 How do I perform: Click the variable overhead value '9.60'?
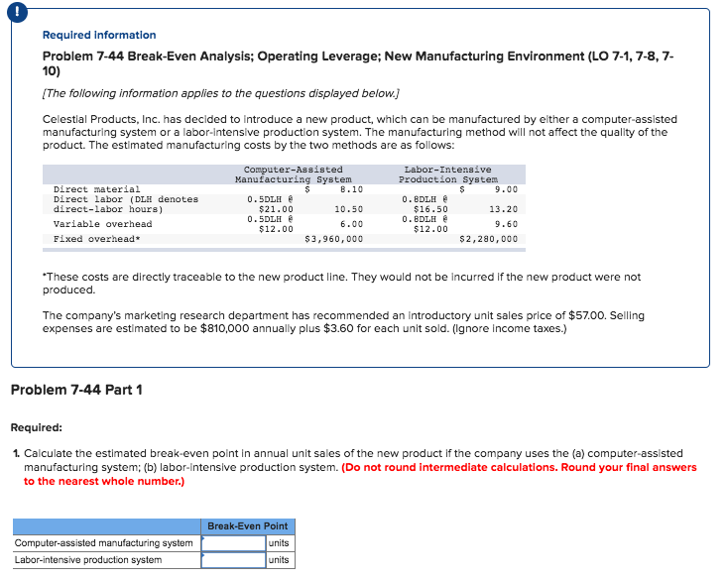(x=506, y=224)
